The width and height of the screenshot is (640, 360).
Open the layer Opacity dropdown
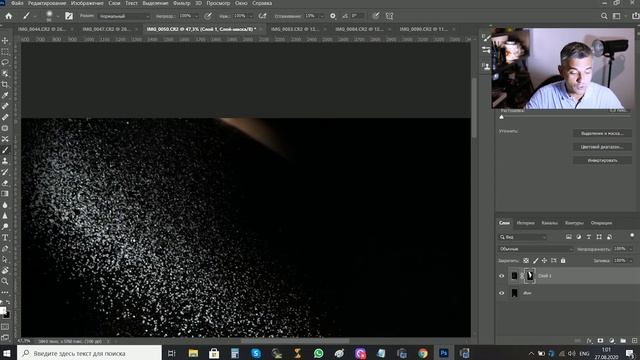(631, 249)
